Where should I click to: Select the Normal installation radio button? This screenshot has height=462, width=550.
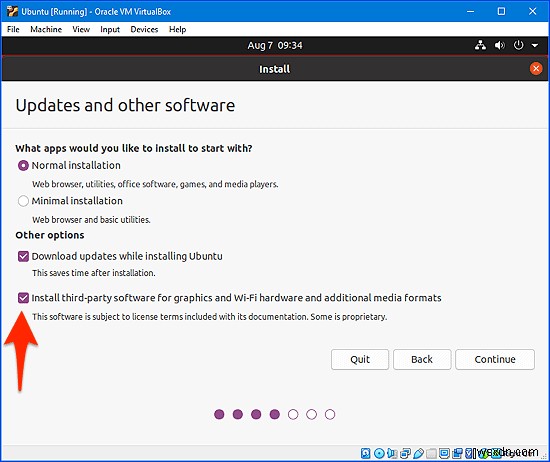pyautogui.click(x=23, y=165)
